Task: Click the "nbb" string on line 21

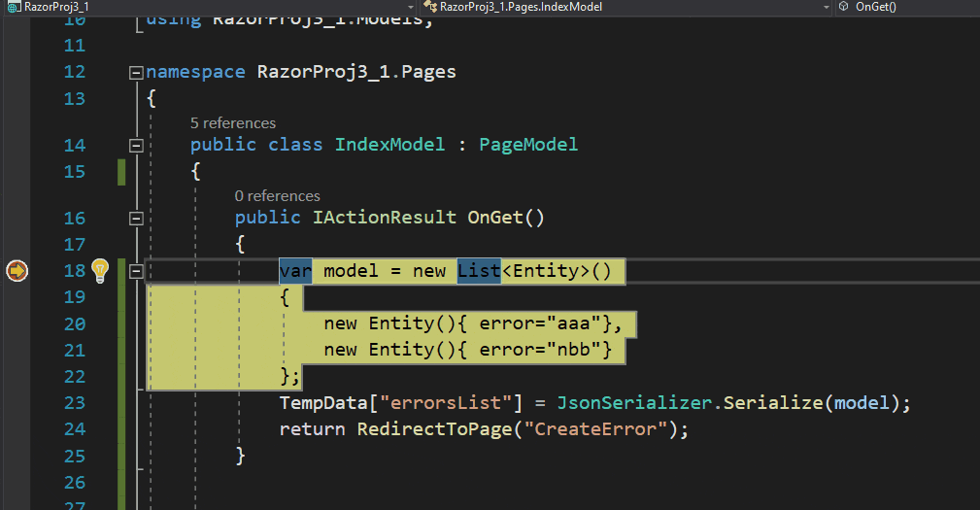Action: point(574,350)
